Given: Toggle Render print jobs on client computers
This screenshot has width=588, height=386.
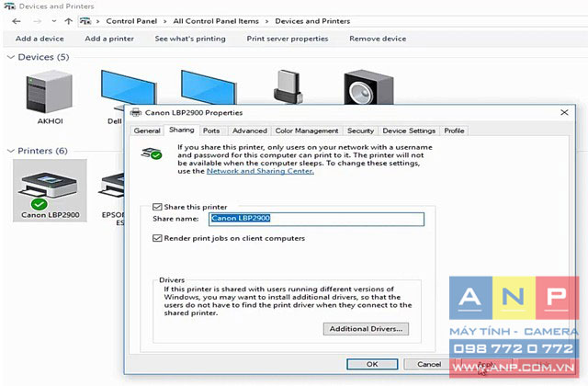Looking at the screenshot, I should point(157,238).
